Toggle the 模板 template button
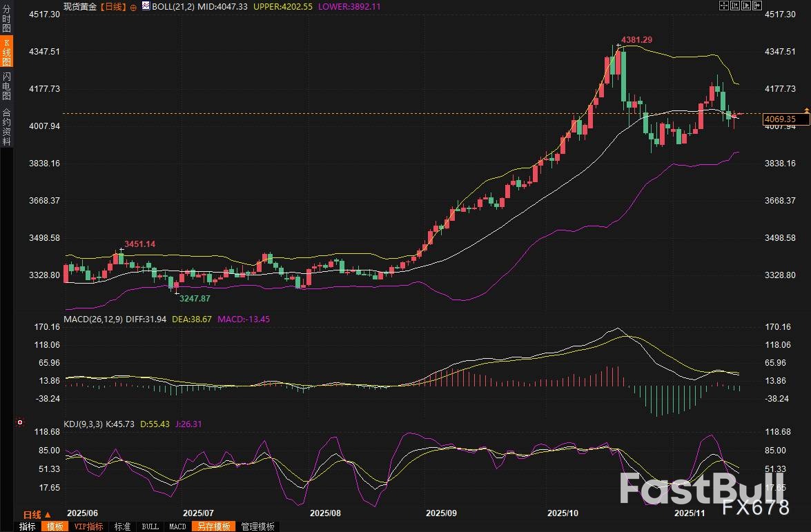This screenshot has width=811, height=532. pyautogui.click(x=53, y=526)
